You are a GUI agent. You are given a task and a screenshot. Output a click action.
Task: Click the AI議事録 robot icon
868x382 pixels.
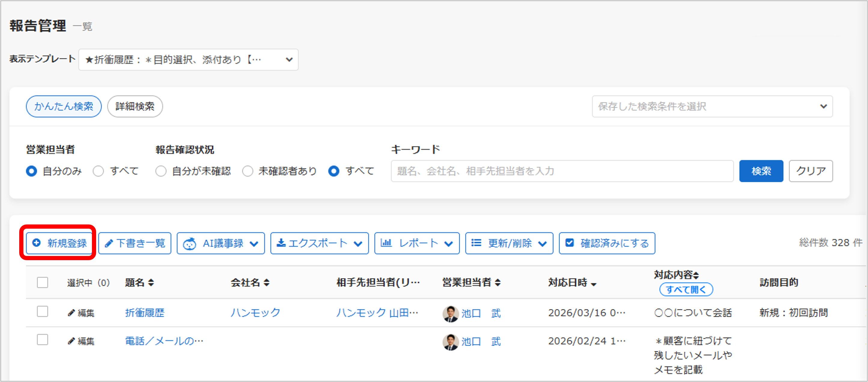[x=189, y=243]
